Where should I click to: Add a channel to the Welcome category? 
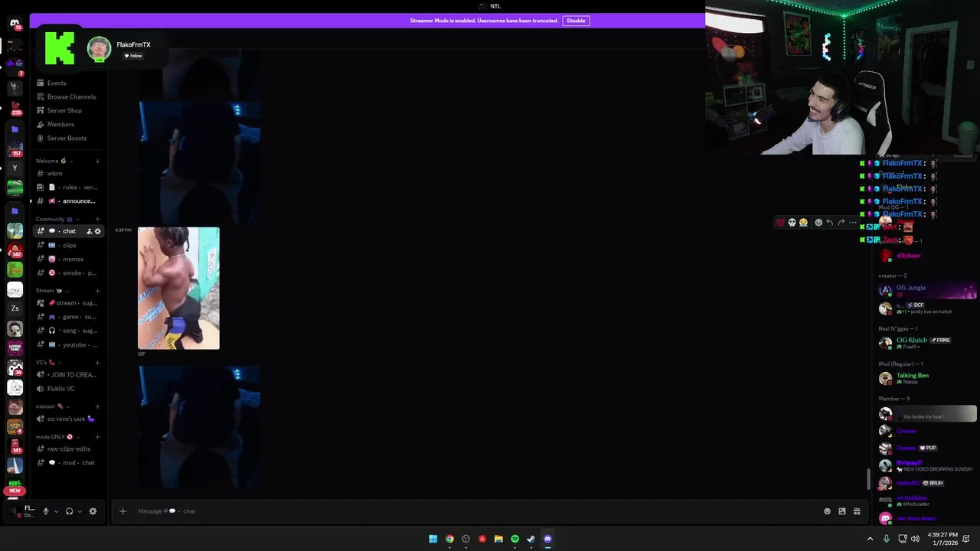(x=97, y=161)
